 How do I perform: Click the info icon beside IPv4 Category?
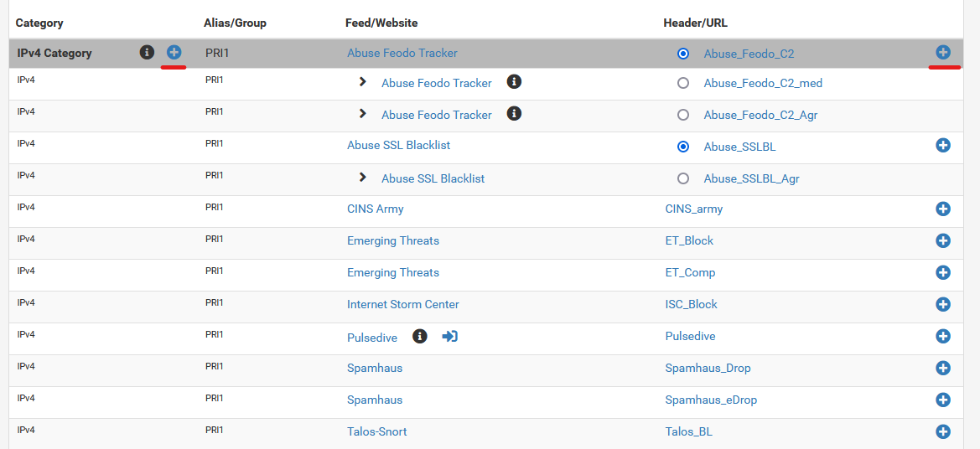tap(147, 53)
